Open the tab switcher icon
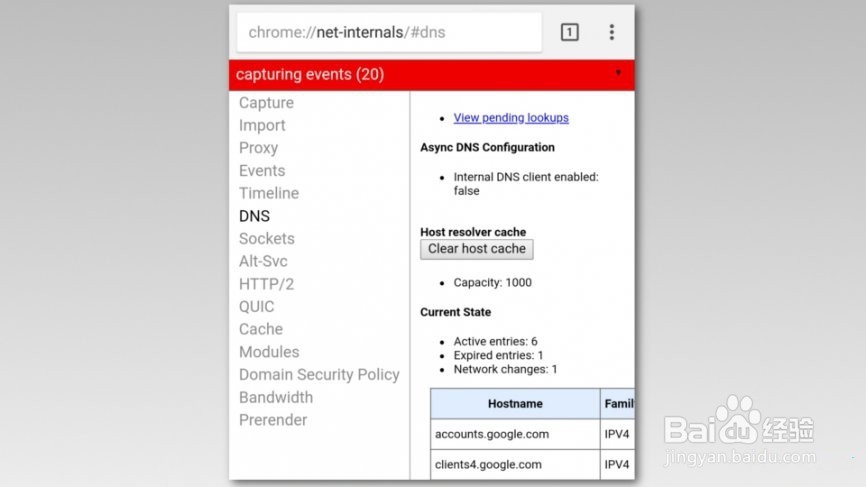 (x=569, y=32)
